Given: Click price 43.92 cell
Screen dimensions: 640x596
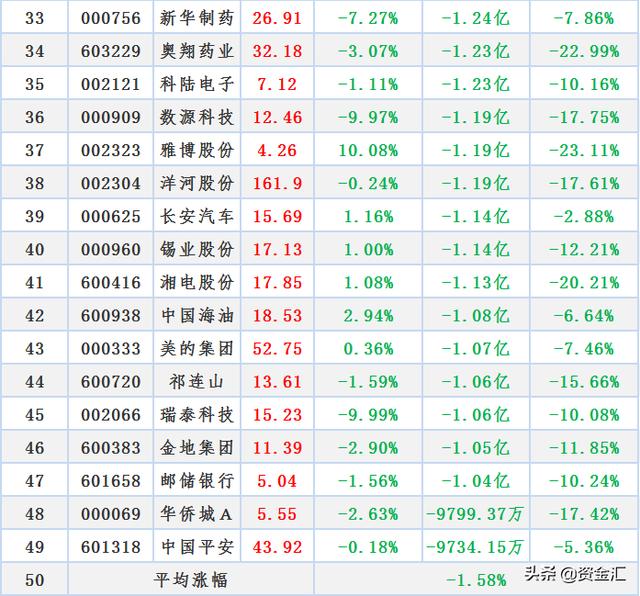Looking at the screenshot, I should click(277, 547).
